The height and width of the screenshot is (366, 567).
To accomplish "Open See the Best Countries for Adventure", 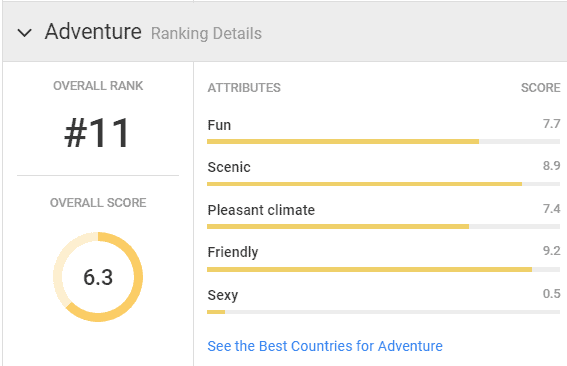I will [325, 346].
